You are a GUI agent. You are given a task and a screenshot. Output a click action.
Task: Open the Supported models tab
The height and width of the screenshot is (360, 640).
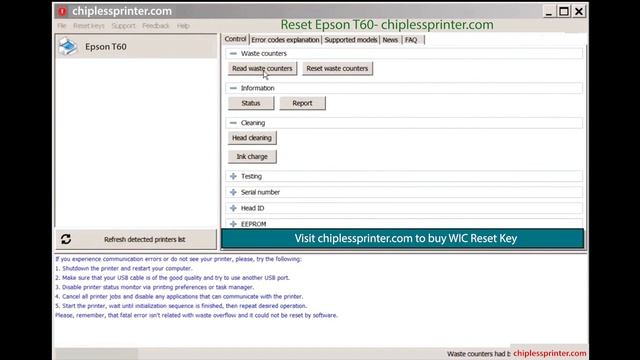click(351, 40)
